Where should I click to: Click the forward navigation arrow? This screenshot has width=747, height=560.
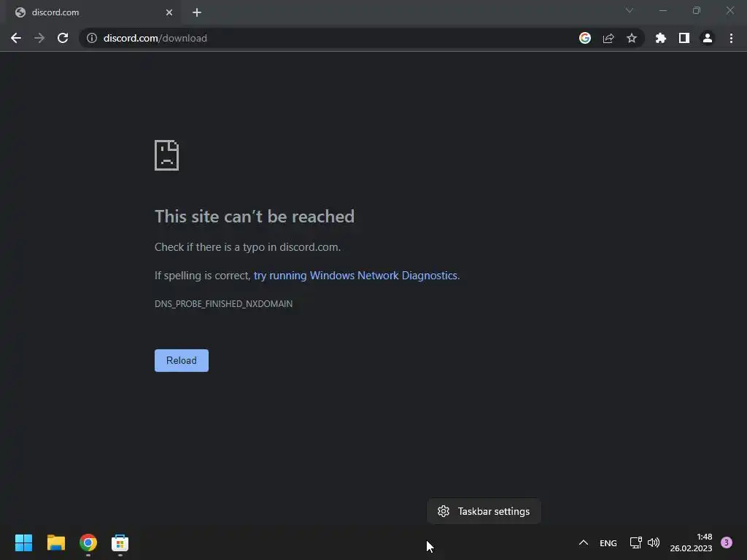pos(39,38)
